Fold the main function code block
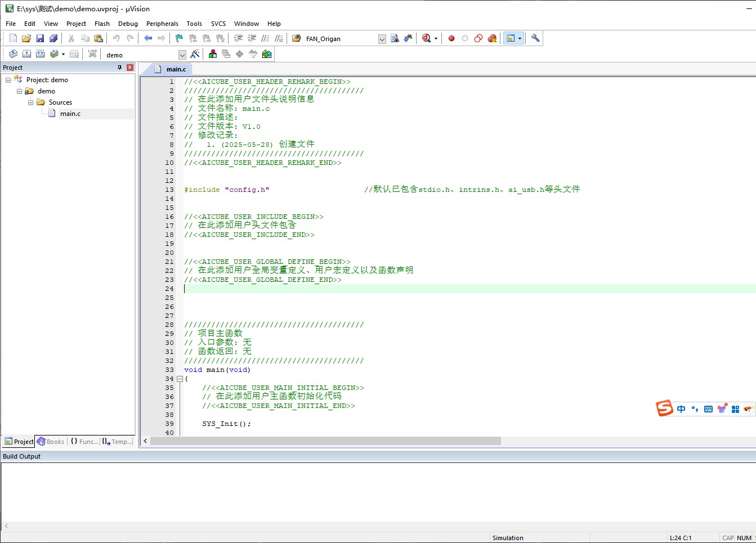This screenshot has width=756, height=543. point(180,379)
